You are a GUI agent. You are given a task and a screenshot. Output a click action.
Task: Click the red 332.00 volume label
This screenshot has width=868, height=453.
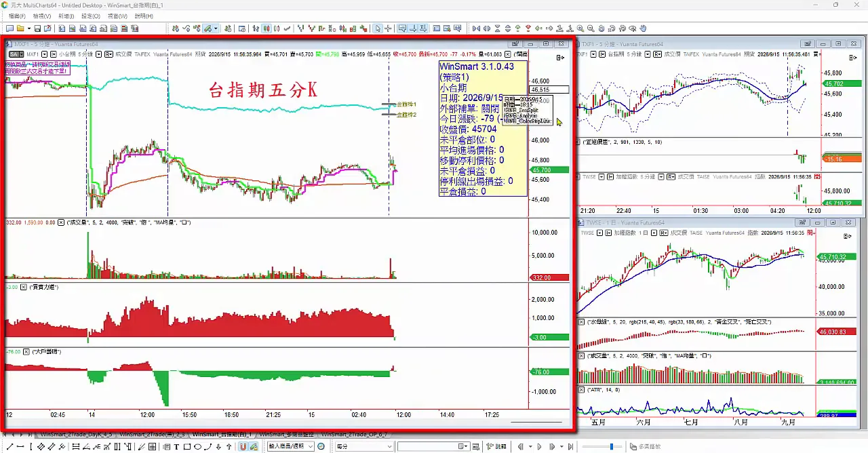tap(550, 277)
